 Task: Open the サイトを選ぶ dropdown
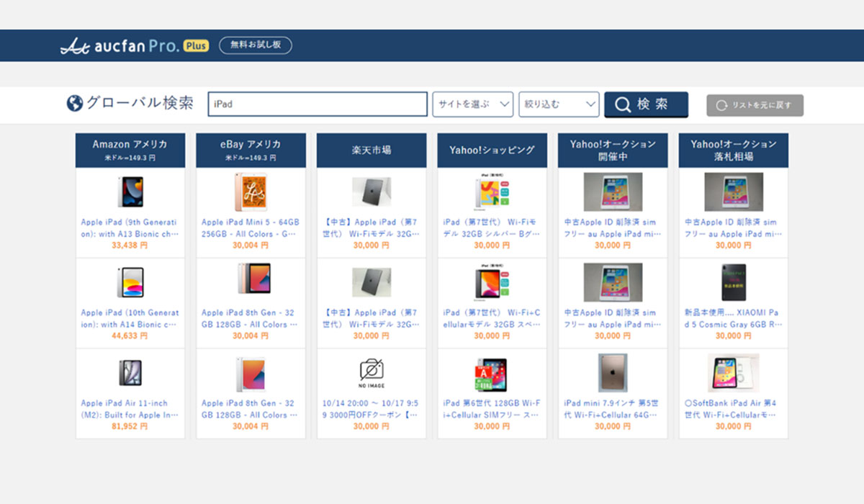click(472, 104)
